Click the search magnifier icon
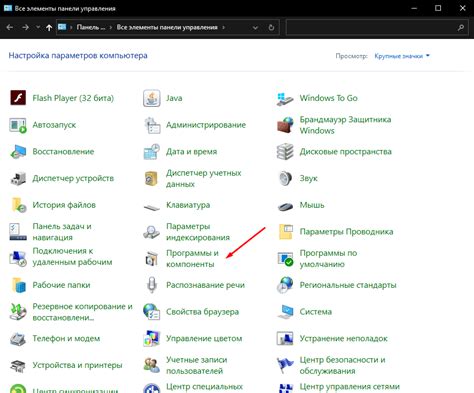 [461, 28]
